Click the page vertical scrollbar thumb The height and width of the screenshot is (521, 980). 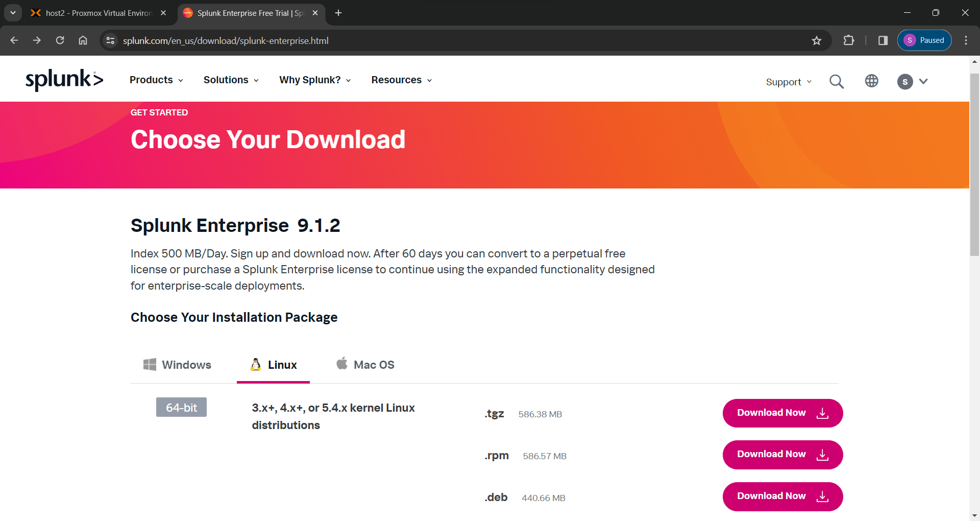tap(974, 164)
